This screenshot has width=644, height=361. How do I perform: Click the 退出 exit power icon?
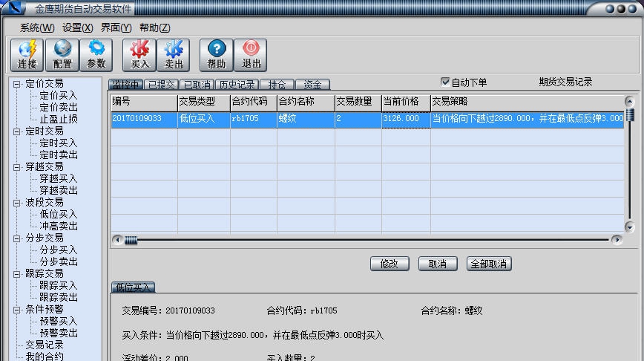pyautogui.click(x=251, y=55)
